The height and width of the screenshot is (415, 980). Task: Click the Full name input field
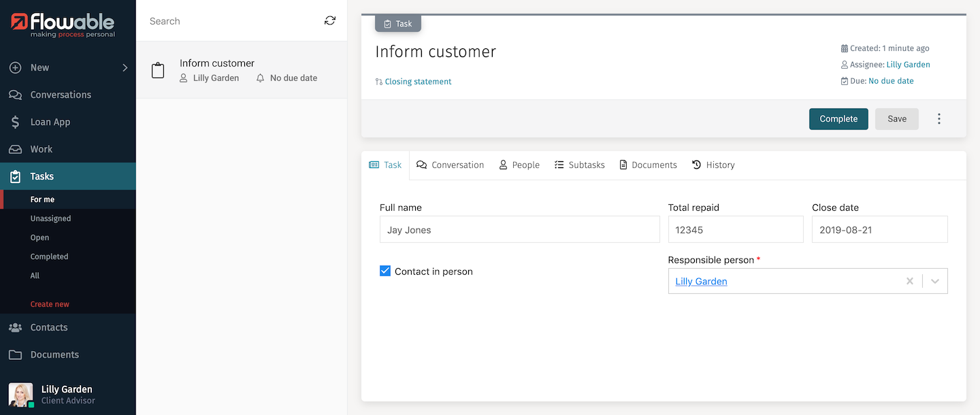coord(519,230)
